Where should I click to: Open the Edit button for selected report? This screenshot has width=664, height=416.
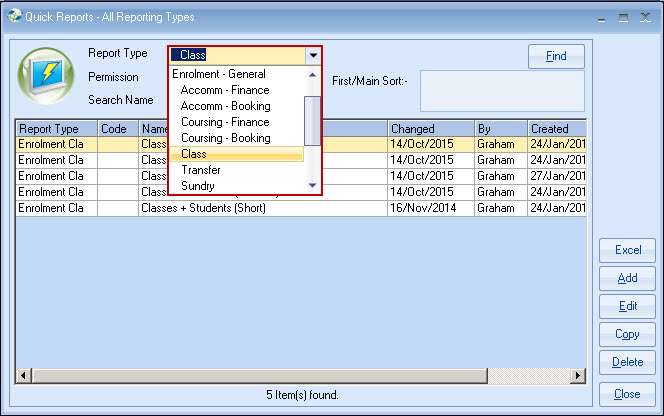[x=627, y=306]
